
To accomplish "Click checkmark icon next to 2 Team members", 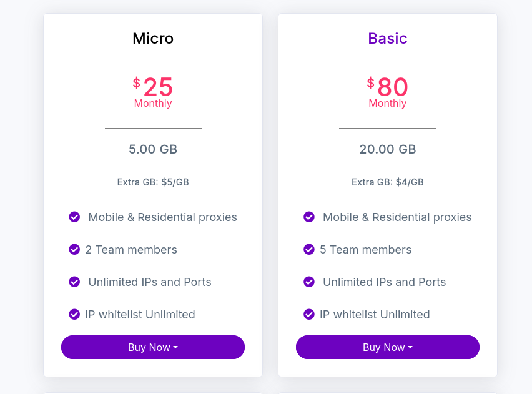I will pos(74,249).
